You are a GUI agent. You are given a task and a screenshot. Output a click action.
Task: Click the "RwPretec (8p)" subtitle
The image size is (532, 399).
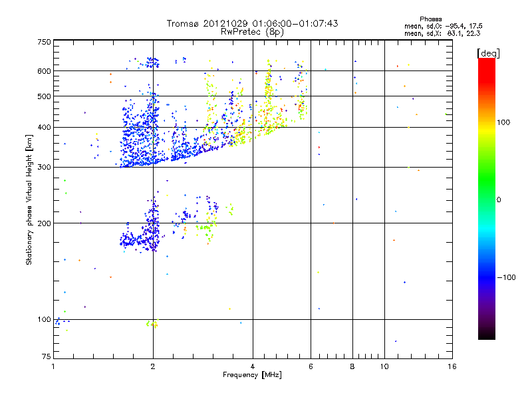pyautogui.click(x=252, y=32)
